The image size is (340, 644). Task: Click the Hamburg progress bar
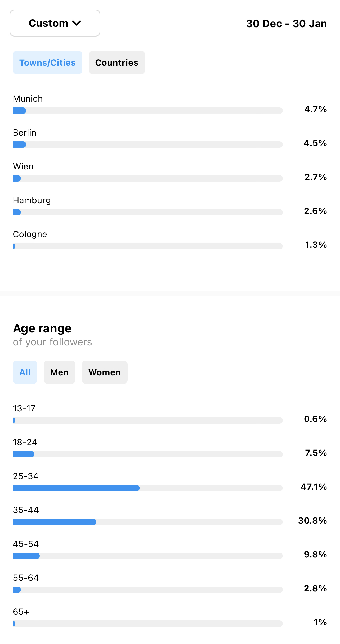pos(147,212)
